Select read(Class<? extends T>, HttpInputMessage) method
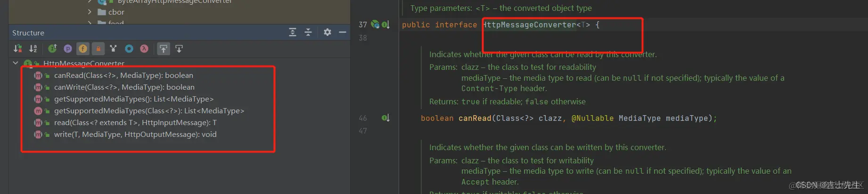This screenshot has height=194, width=868. (135, 122)
